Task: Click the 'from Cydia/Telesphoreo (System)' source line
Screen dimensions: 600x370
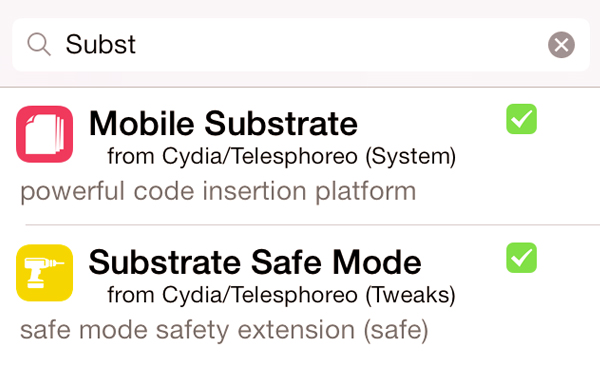Action: pyautogui.click(x=282, y=156)
